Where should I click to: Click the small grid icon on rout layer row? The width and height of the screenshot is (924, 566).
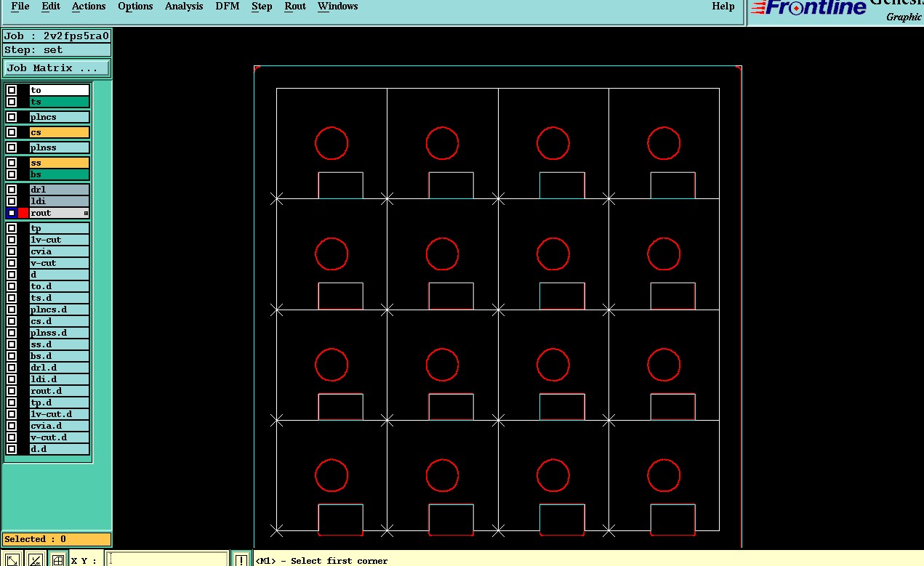point(86,214)
